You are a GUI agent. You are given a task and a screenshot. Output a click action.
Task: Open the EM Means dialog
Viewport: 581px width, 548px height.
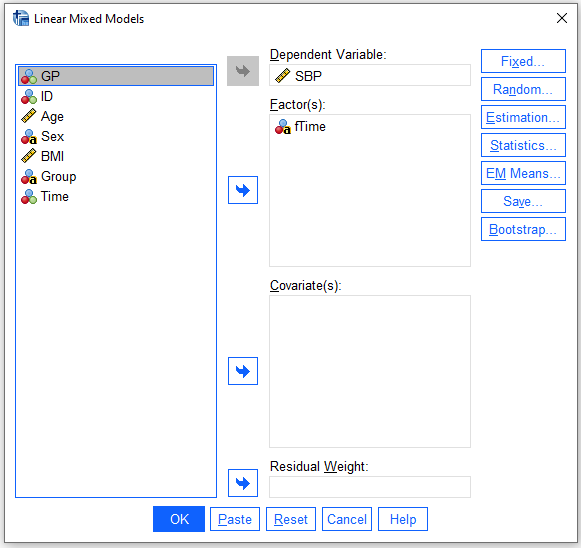[523, 173]
